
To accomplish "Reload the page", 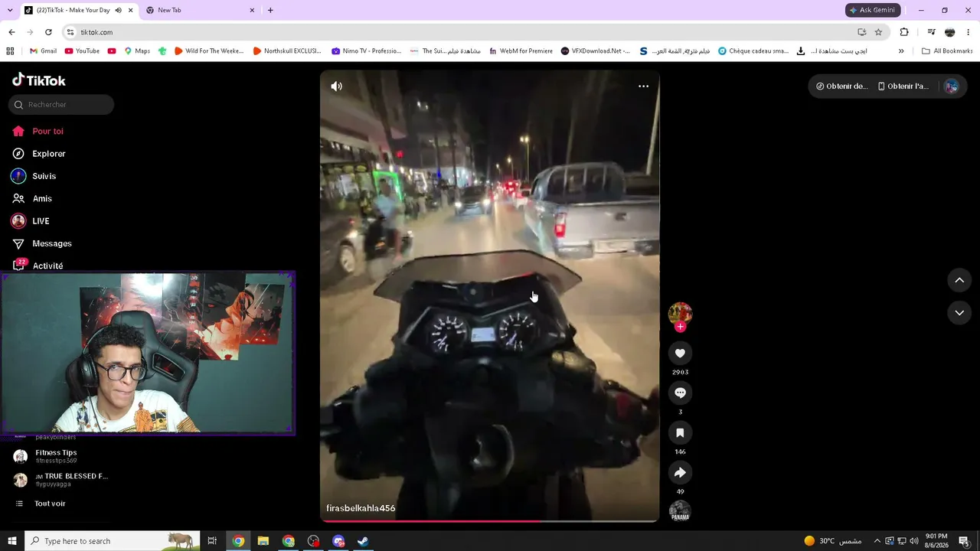I will pos(48,32).
